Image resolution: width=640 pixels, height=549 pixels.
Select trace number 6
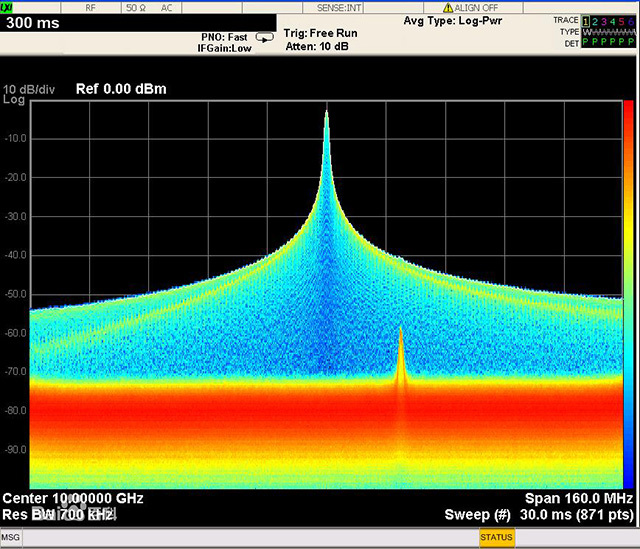point(631,21)
